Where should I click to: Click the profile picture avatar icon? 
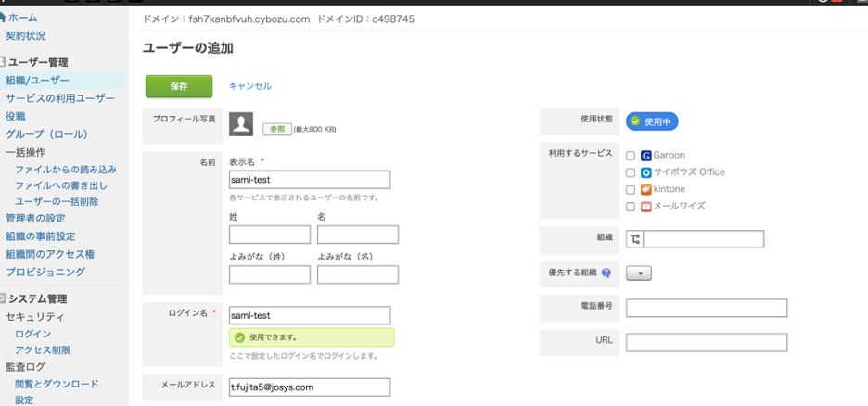pos(241,124)
